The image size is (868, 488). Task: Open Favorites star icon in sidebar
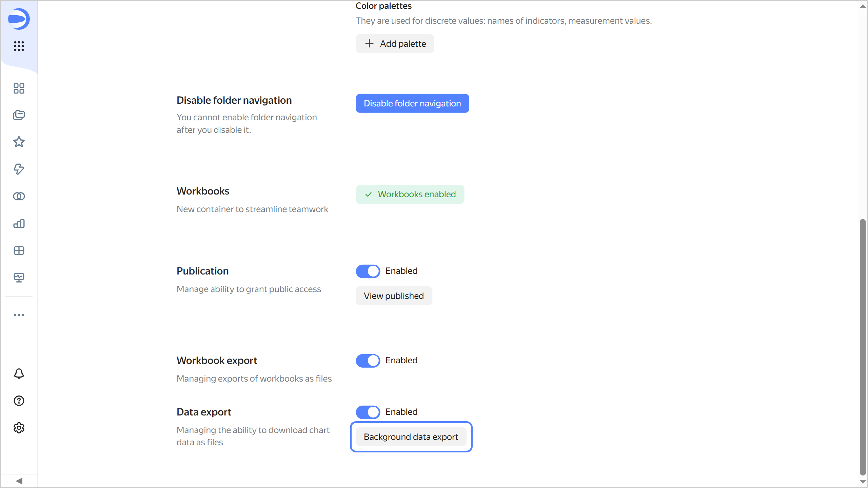coord(19,142)
